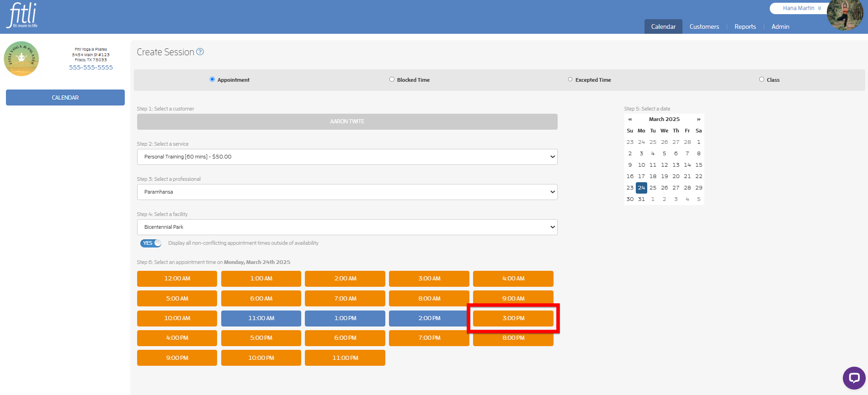Select the 3:00 PM time slot
The height and width of the screenshot is (395, 868).
coord(513,318)
